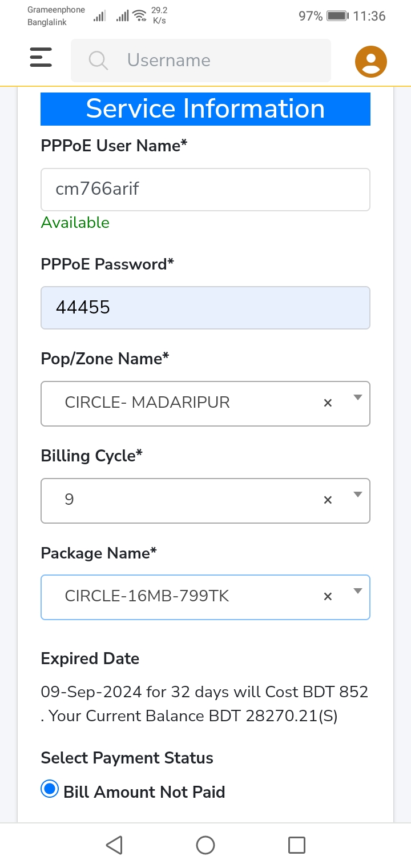Clear the Pop/Zone Name selection
Image resolution: width=411 pixels, height=868 pixels.
tap(328, 403)
